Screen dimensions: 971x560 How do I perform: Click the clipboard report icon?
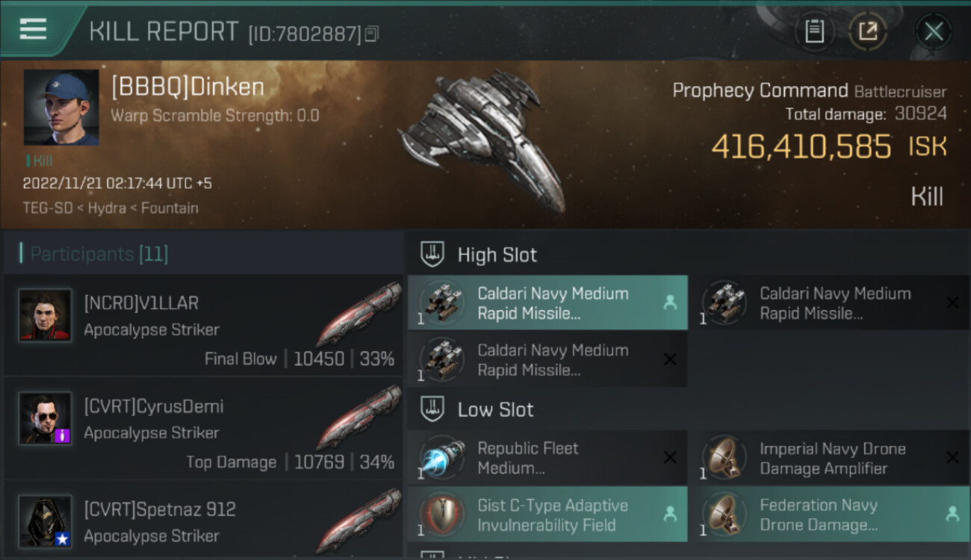click(x=814, y=31)
